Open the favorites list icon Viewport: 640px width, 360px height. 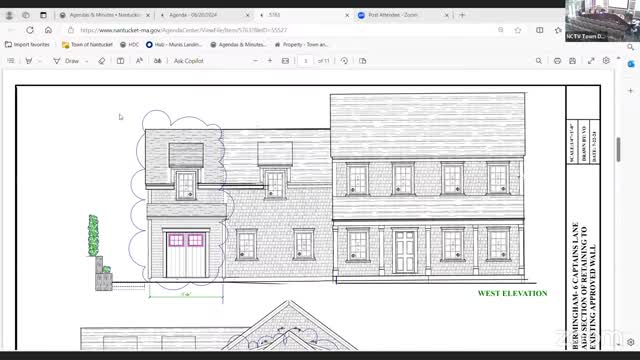558,30
